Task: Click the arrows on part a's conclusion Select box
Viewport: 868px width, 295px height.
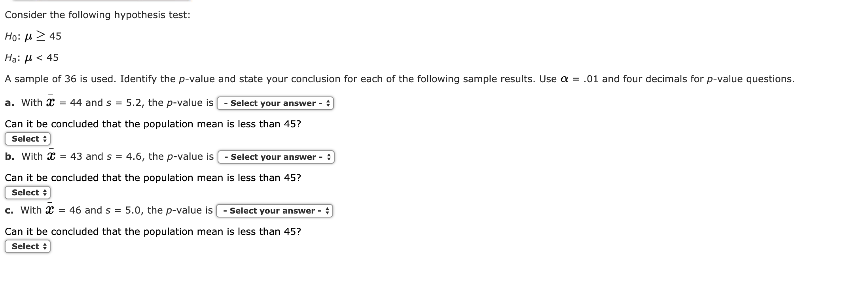Action: coord(45,139)
